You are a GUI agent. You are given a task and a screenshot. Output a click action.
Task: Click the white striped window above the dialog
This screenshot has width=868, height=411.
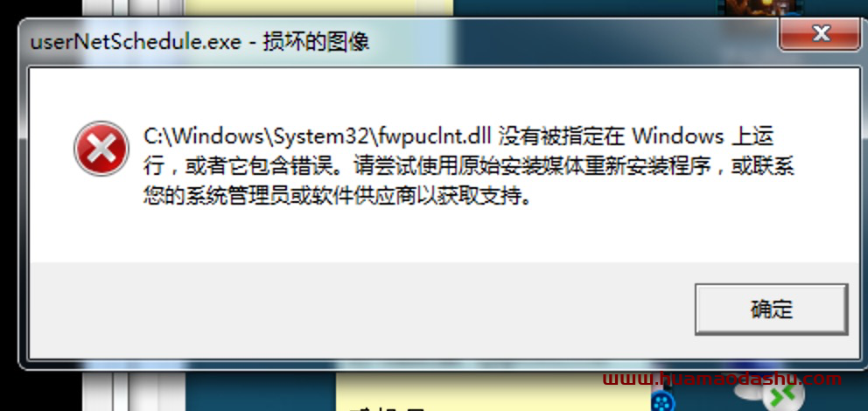(134, 8)
